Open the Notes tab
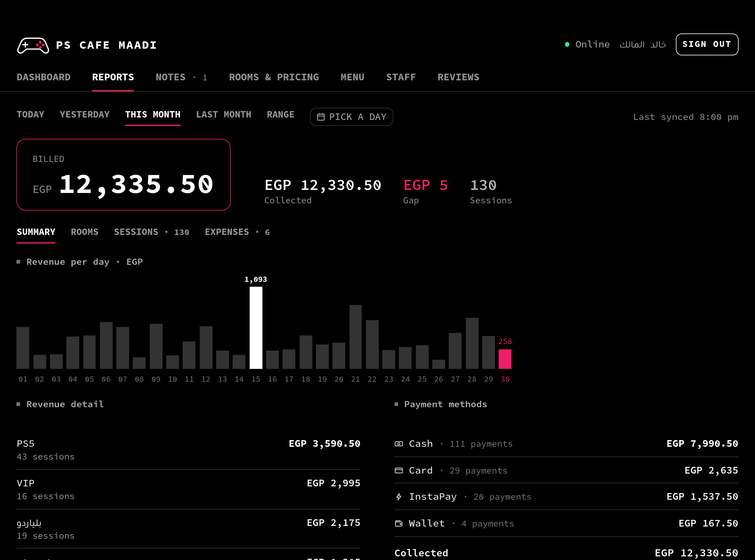The image size is (755, 560). click(181, 77)
